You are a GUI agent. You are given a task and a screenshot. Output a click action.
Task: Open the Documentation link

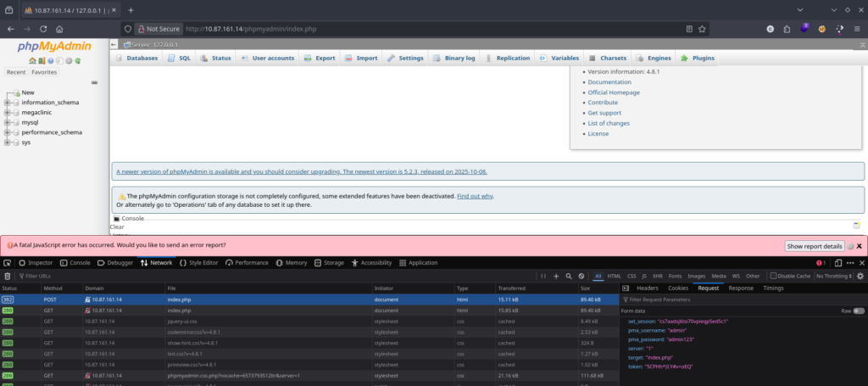point(609,82)
